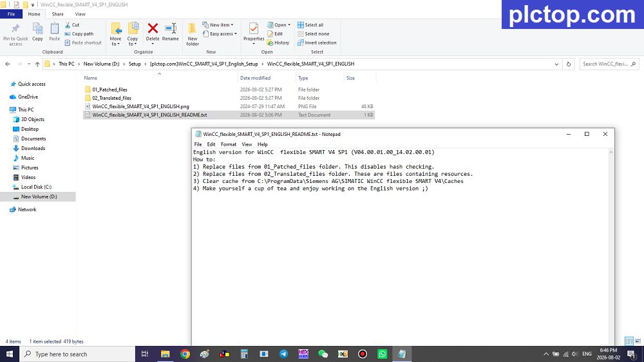The image size is (644, 362).
Task: Click 'This PC' in the address path
Action: pyautogui.click(x=66, y=64)
